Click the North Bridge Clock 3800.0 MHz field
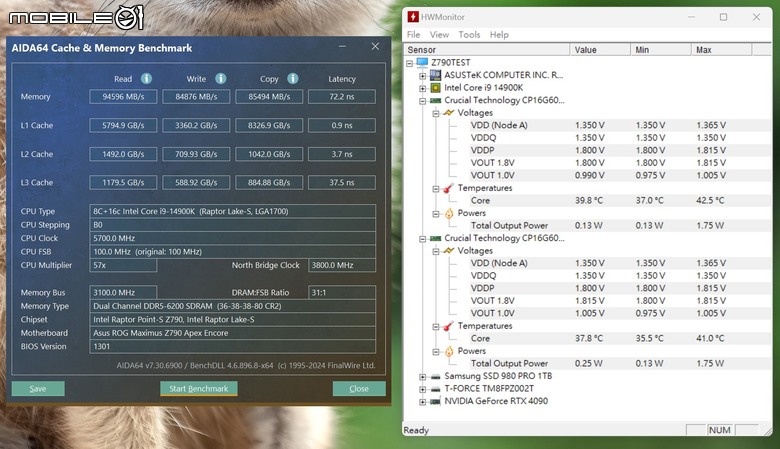This screenshot has width=780, height=449. tap(342, 265)
